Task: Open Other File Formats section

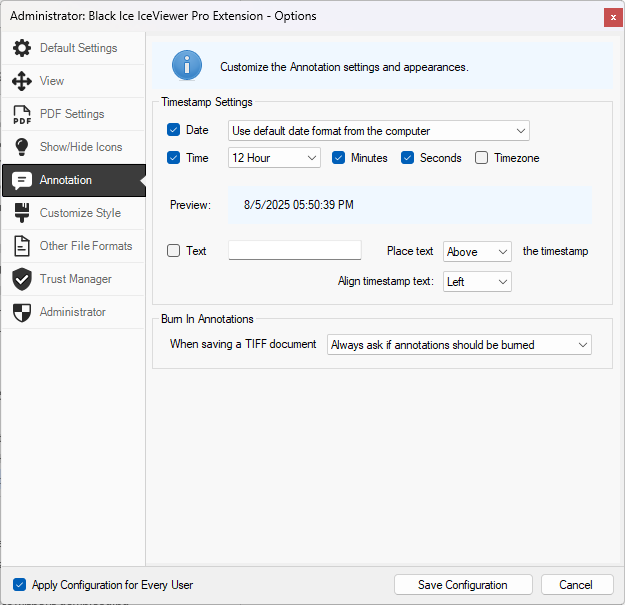Action: tap(73, 246)
